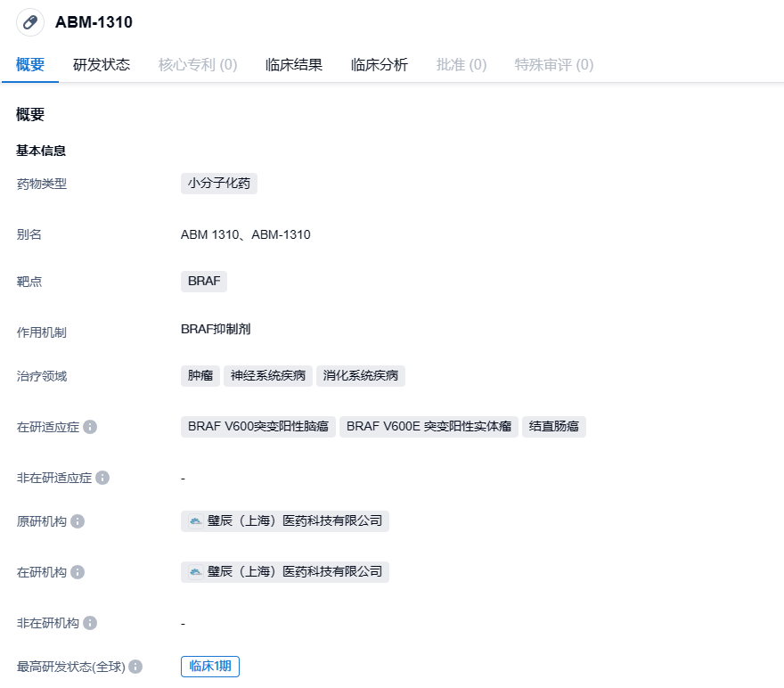The width and height of the screenshot is (784, 688).
Task: Go to the 临床分析 tab
Action: [x=380, y=65]
